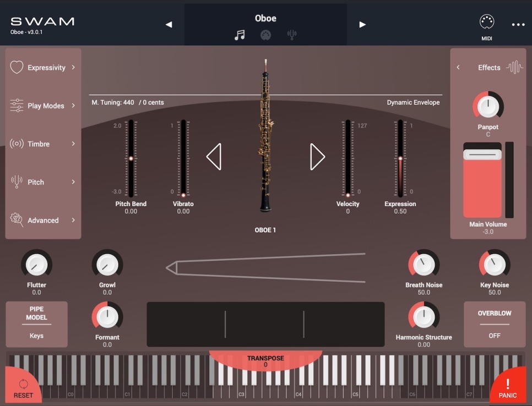This screenshot has height=406, width=532.
Task: Expand the Timbre panel chevron
Action: pos(73,144)
